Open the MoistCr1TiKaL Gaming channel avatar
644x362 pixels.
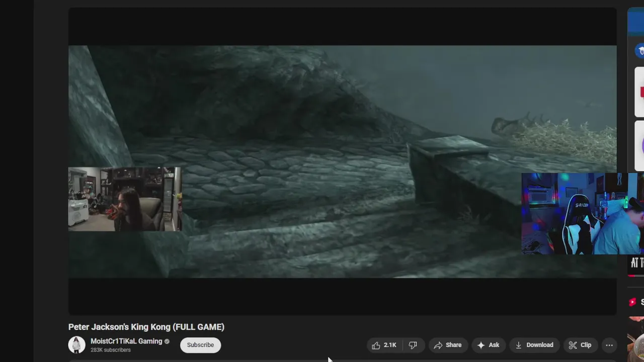[77, 345]
